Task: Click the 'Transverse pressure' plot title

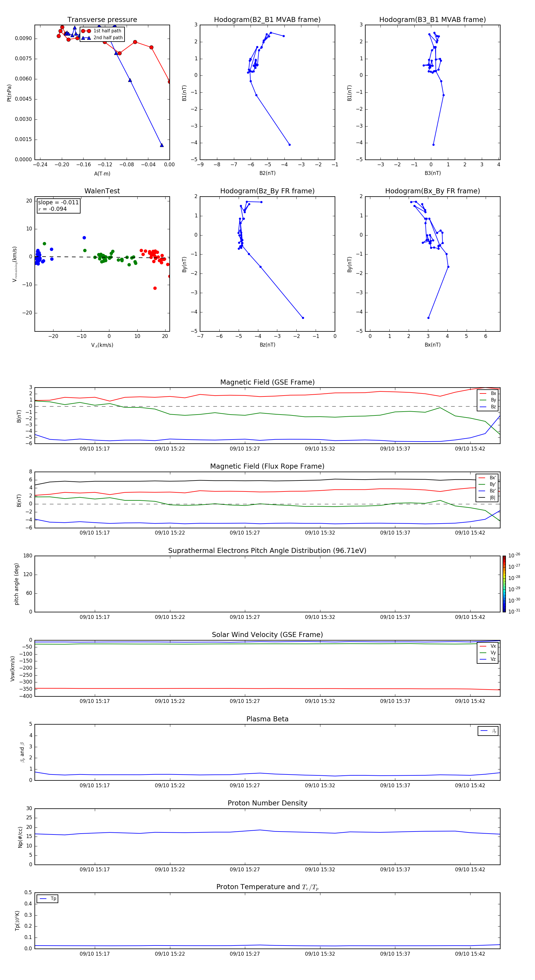Action: click(102, 19)
